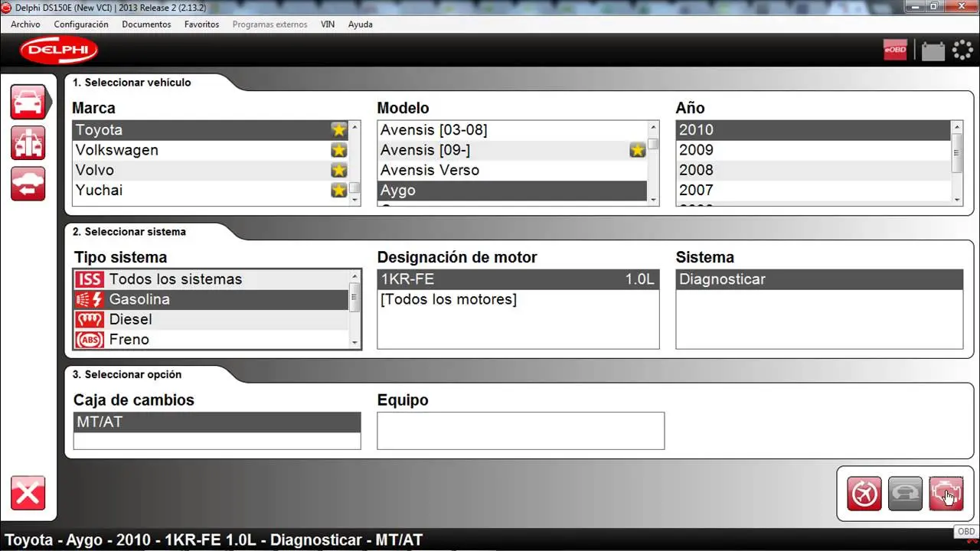The width and height of the screenshot is (980, 551).
Task: Toggle favorite star for Volvo
Action: coord(339,170)
